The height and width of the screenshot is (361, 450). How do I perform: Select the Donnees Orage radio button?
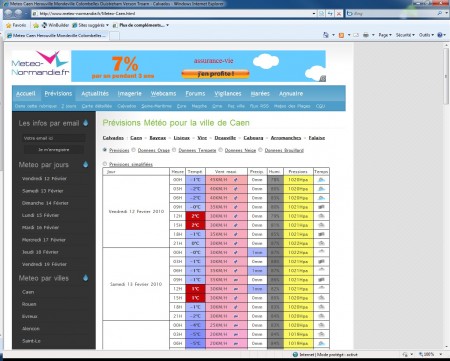134,150
